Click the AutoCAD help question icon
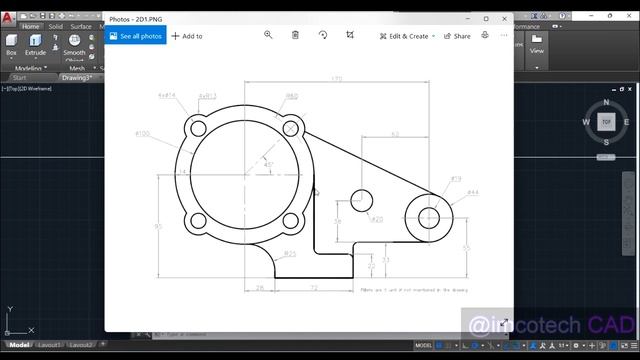Viewport: 640px width, 360px height. 562,16
